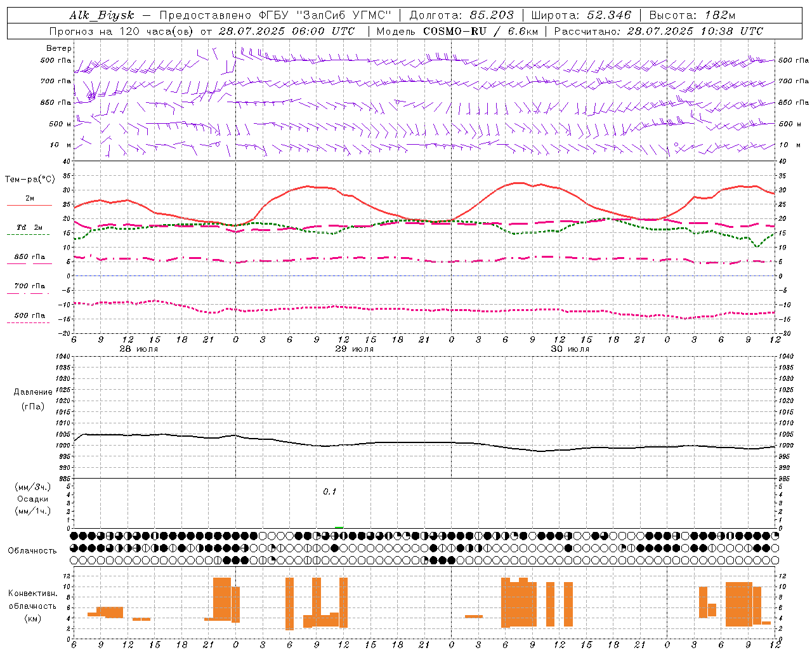812x650 pixels.
Task: Select the (мм/3ч.) precipitation unit label
Action: (x=33, y=487)
